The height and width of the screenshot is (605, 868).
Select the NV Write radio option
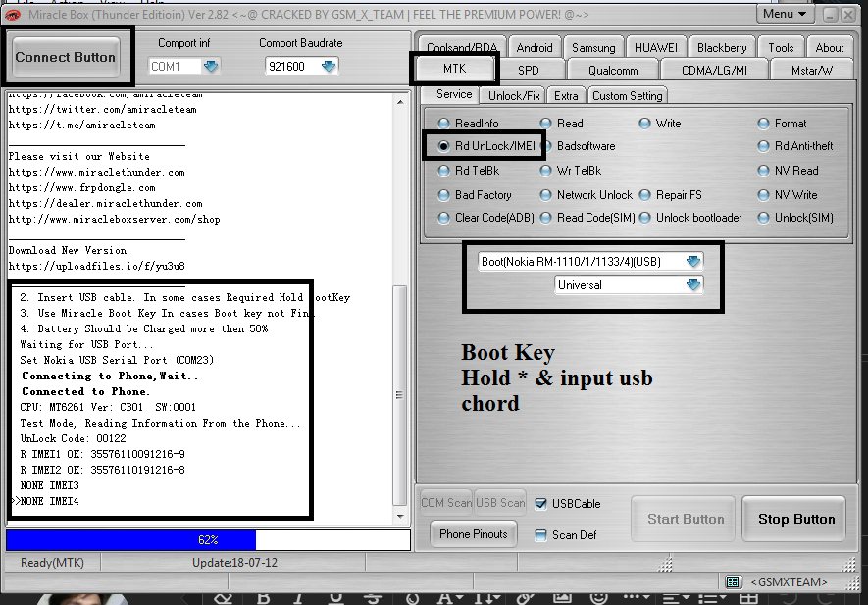tap(763, 195)
